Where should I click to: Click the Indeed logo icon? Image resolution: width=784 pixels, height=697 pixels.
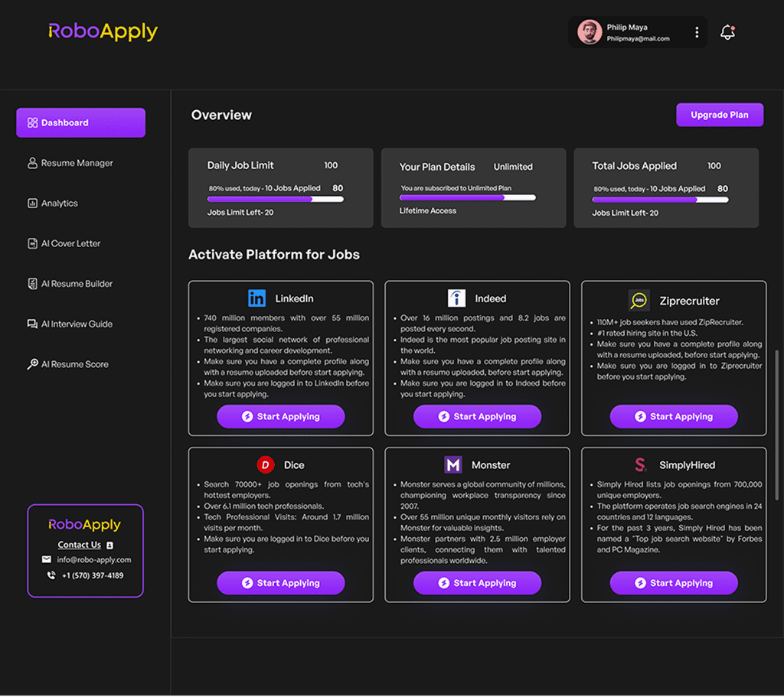click(x=456, y=298)
